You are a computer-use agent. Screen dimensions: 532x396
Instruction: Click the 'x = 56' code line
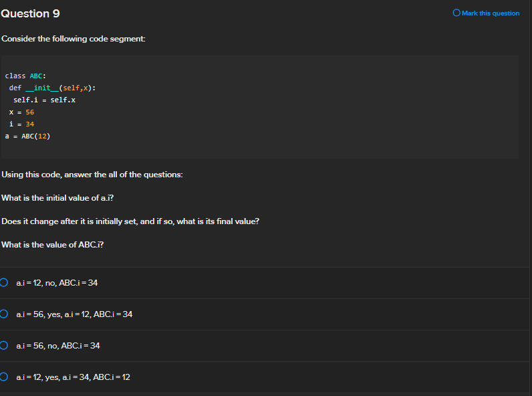(x=21, y=112)
